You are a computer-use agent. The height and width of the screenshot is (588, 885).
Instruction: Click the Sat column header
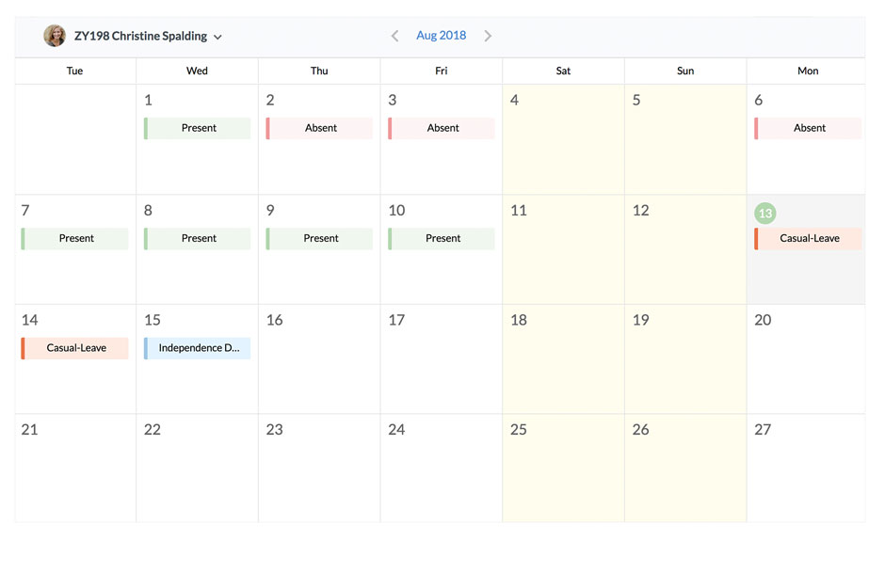(563, 72)
